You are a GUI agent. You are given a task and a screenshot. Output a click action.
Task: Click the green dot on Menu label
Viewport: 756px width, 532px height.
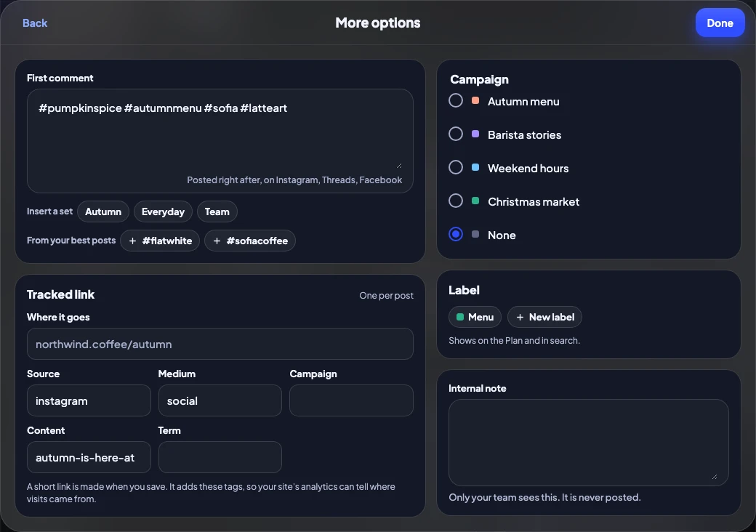(460, 317)
